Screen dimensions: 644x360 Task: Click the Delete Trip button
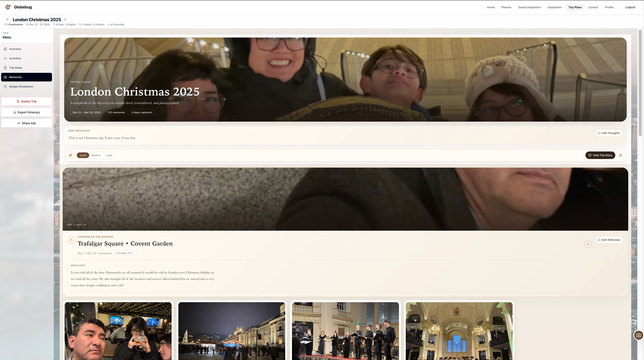(26, 101)
